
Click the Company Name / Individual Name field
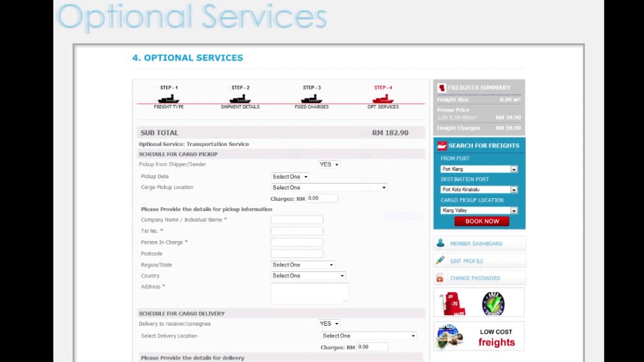point(297,220)
